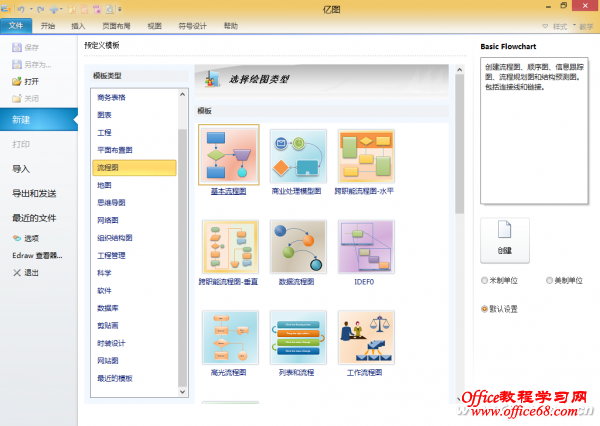Choose 网络图 template category
This screenshot has width=600, height=426.
[x=108, y=220]
